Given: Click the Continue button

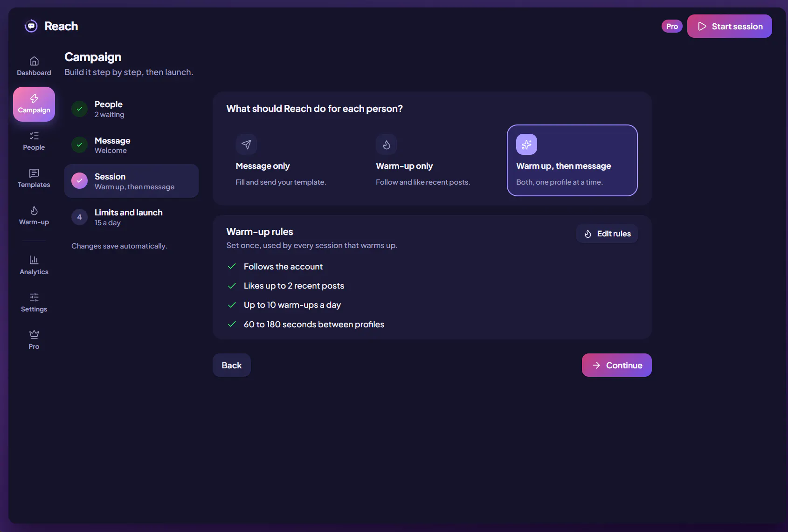Looking at the screenshot, I should 617,365.
